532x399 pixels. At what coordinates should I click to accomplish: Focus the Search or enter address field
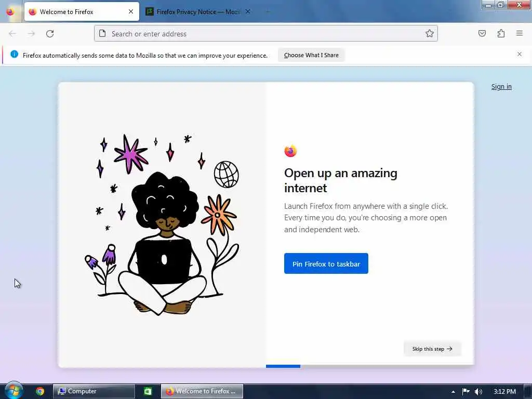pos(265,34)
